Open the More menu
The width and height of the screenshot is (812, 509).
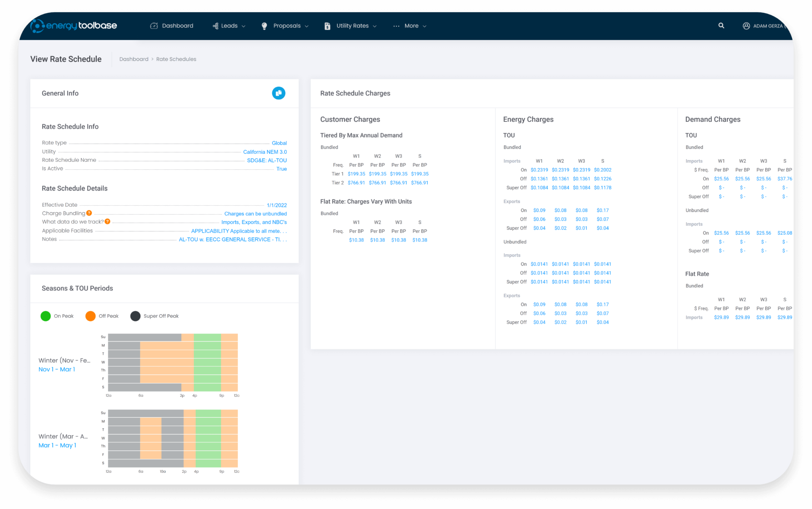tap(411, 26)
